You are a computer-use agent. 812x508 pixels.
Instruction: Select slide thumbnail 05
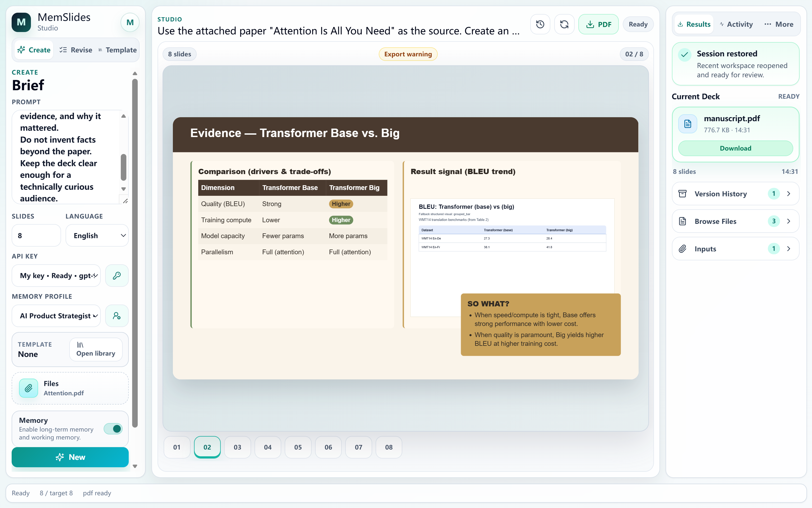pos(298,447)
